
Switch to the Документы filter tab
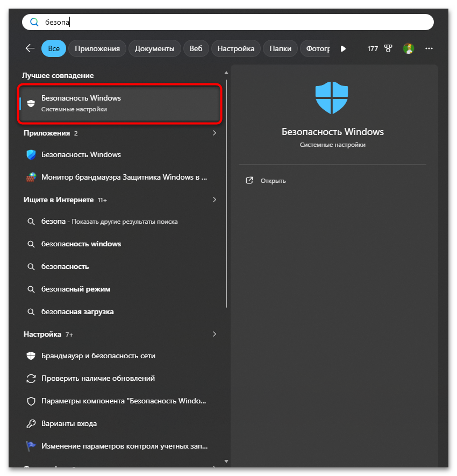[154, 48]
